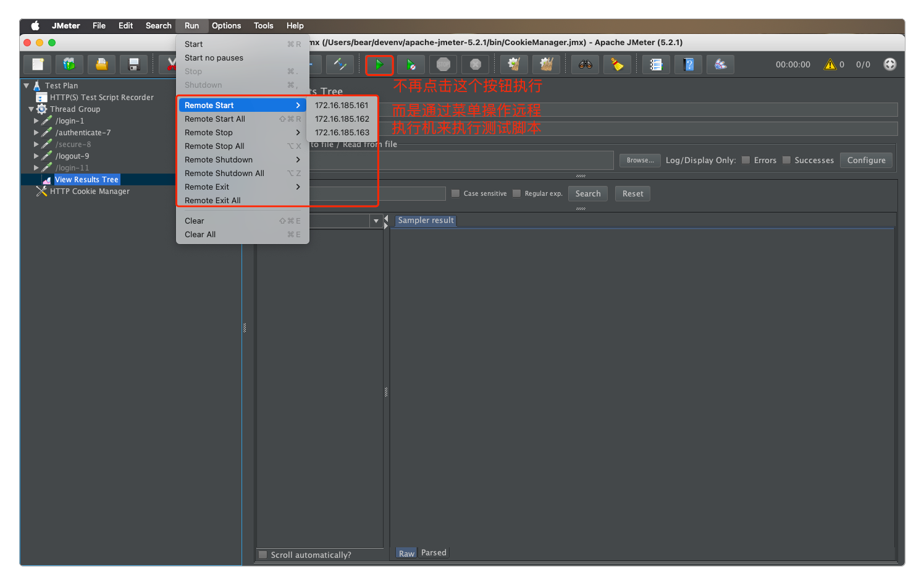Toggle Scroll automatically checkbox
This screenshot has width=924, height=585.
coord(263,555)
